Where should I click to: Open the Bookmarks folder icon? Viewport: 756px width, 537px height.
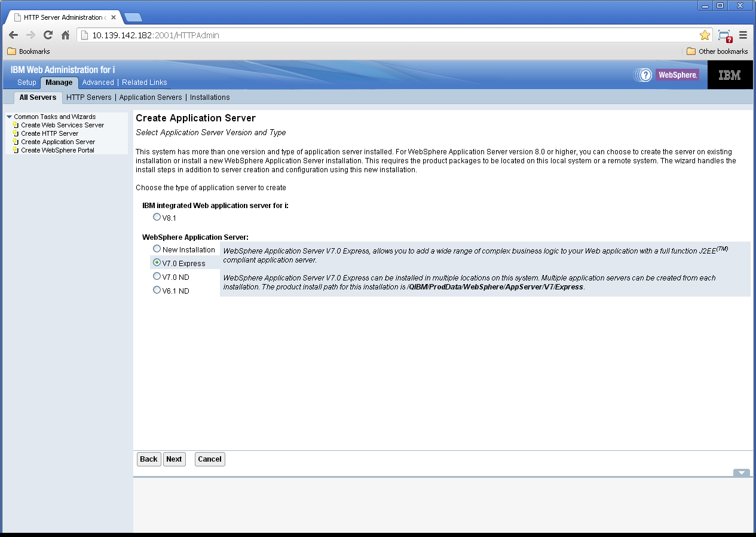12,51
